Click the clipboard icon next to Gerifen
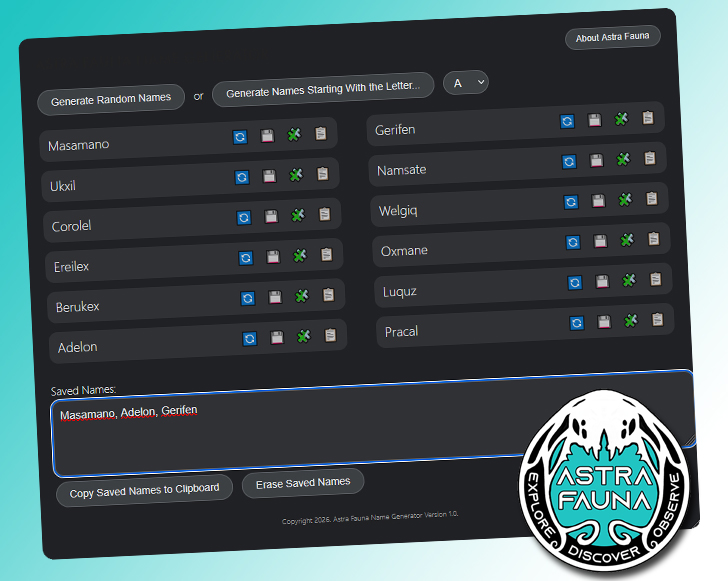Image resolution: width=728 pixels, height=581 pixels. 648,118
